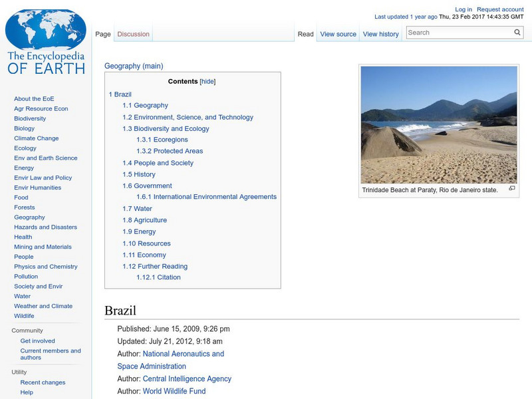Open Biodiversity sidebar topic
The width and height of the screenshot is (532, 399).
tap(30, 118)
